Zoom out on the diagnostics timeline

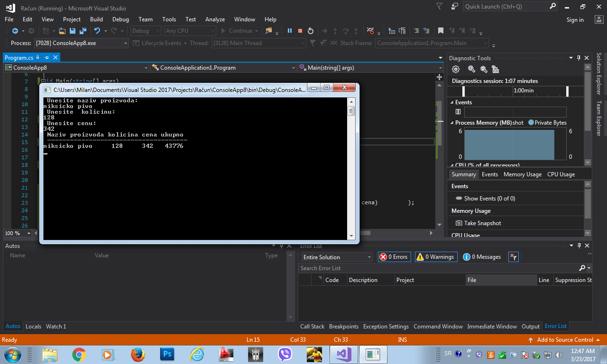pyautogui.click(x=484, y=69)
